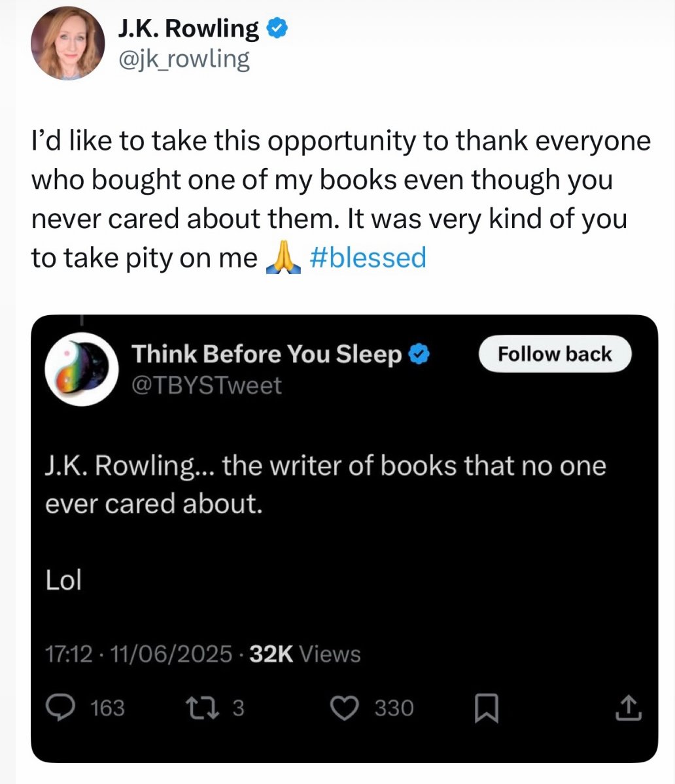The width and height of the screenshot is (675, 784).
Task: Click the 163 replies count
Action: (107, 707)
